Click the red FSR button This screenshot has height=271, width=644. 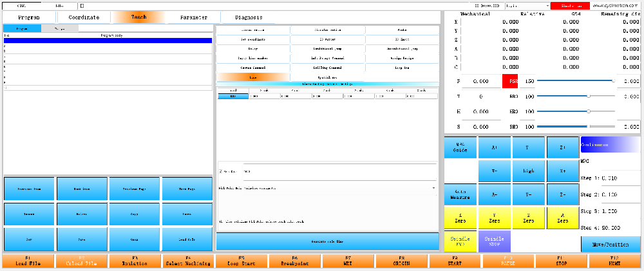[511, 81]
